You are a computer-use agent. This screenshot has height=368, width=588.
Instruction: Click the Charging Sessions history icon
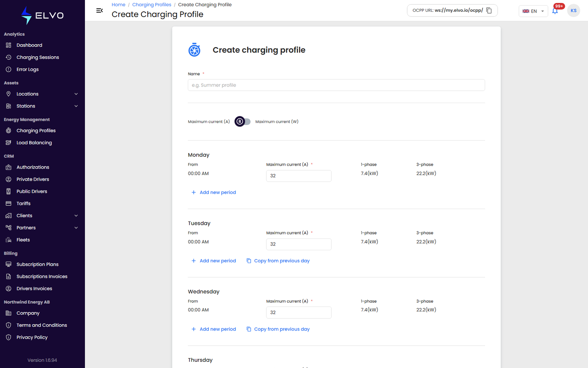pos(8,57)
